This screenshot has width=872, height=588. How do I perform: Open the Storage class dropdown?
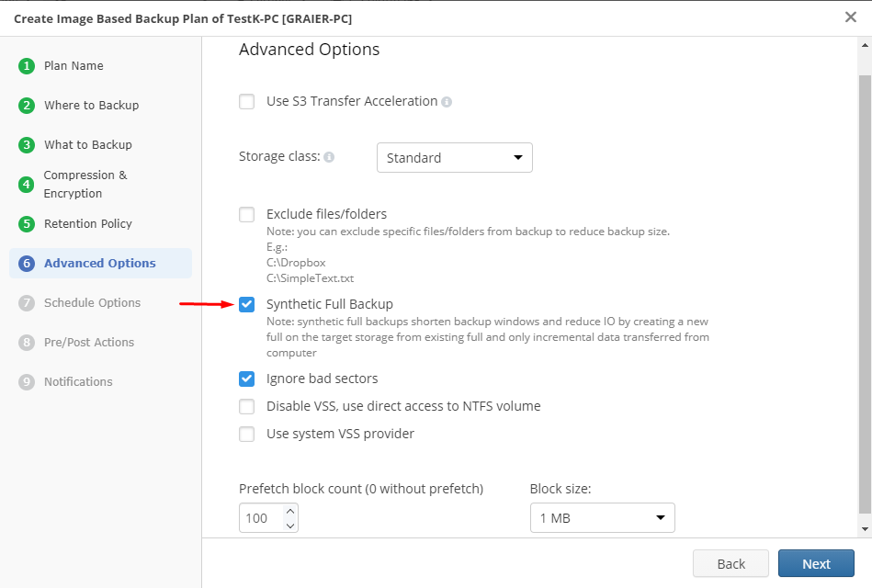click(x=454, y=157)
